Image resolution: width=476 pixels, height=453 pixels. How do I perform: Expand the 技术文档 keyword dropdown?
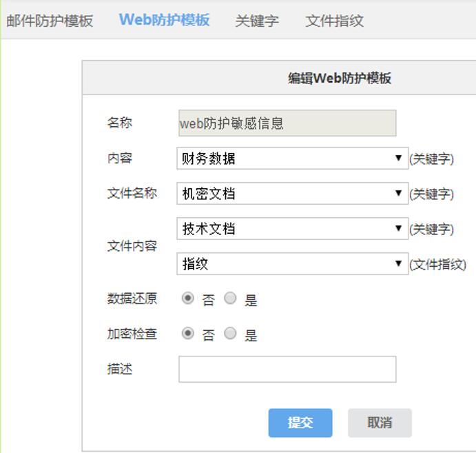pyautogui.click(x=292, y=229)
